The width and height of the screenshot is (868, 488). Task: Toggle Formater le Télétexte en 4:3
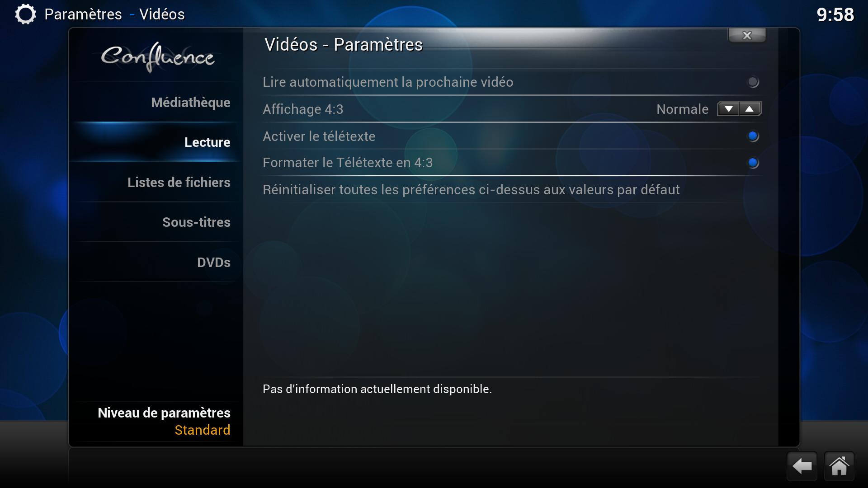click(x=512, y=163)
